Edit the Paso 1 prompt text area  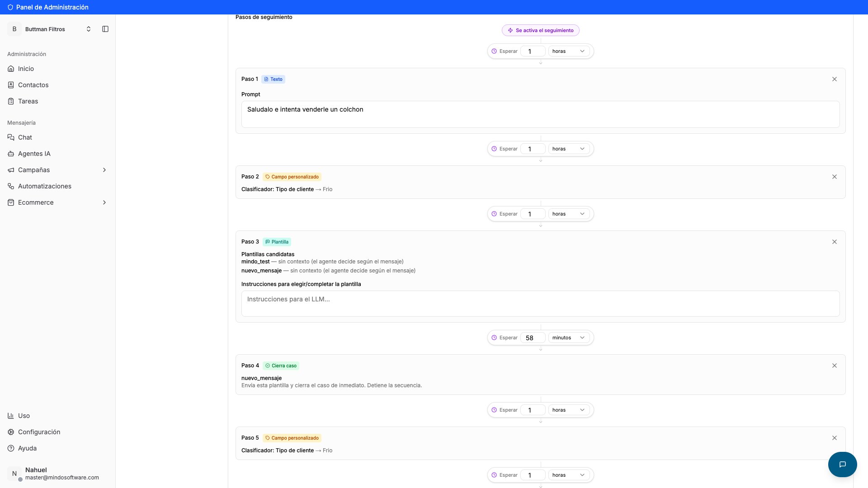coord(540,114)
